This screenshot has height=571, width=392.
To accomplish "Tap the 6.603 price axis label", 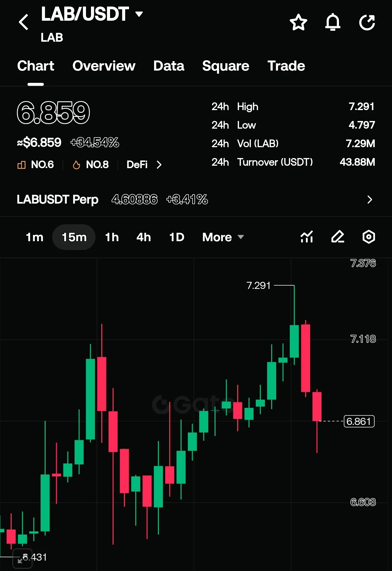I will click(363, 502).
